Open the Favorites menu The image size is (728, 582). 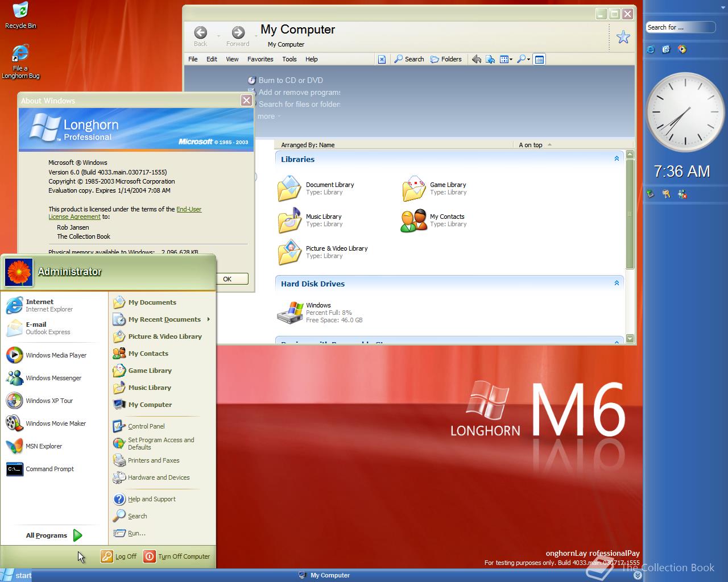tap(260, 59)
